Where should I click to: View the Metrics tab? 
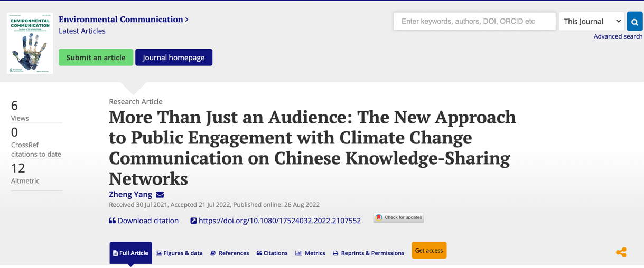(310, 253)
